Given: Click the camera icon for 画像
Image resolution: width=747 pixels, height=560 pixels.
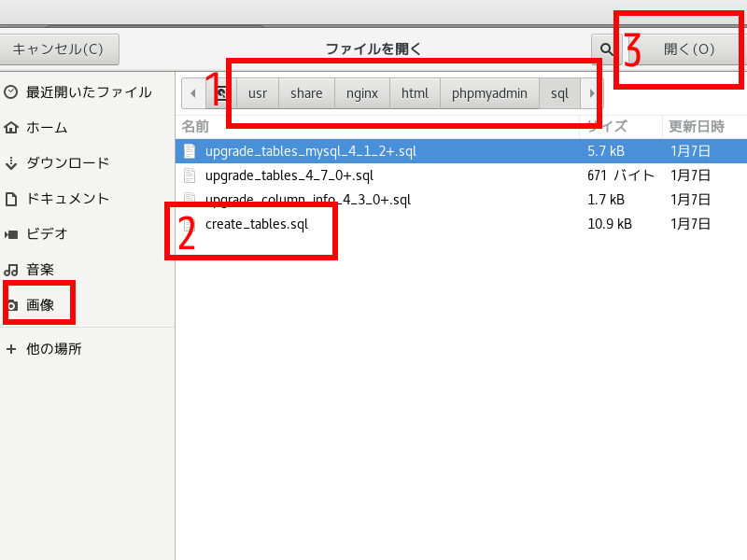Looking at the screenshot, I should tap(11, 305).
